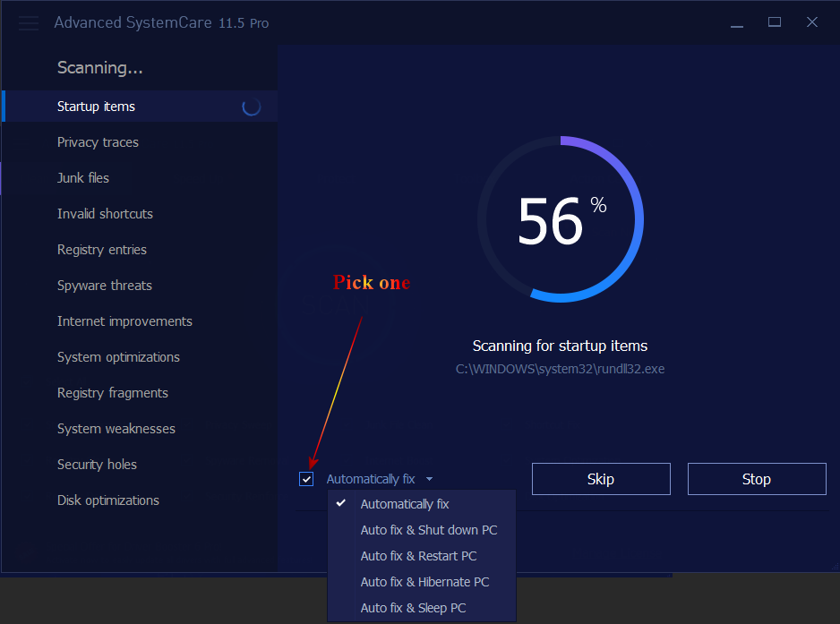Select Disk optimizations in scan list
Screen dimensions: 840x624
[x=140, y=500]
